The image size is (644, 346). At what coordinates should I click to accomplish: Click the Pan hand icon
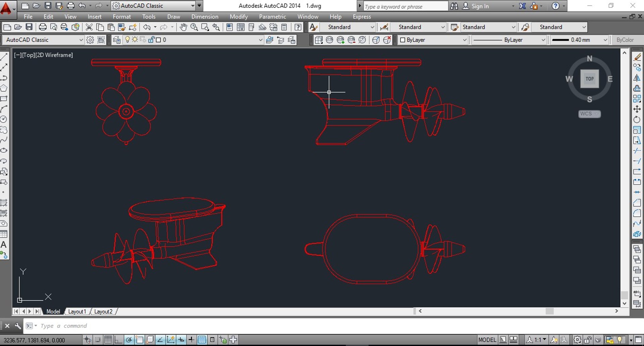(183, 27)
